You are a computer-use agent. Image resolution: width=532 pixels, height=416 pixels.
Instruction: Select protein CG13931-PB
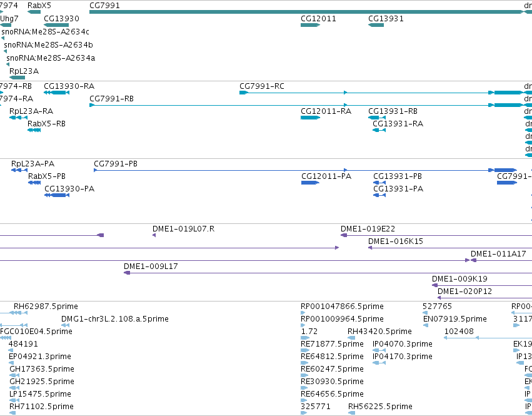(379, 183)
